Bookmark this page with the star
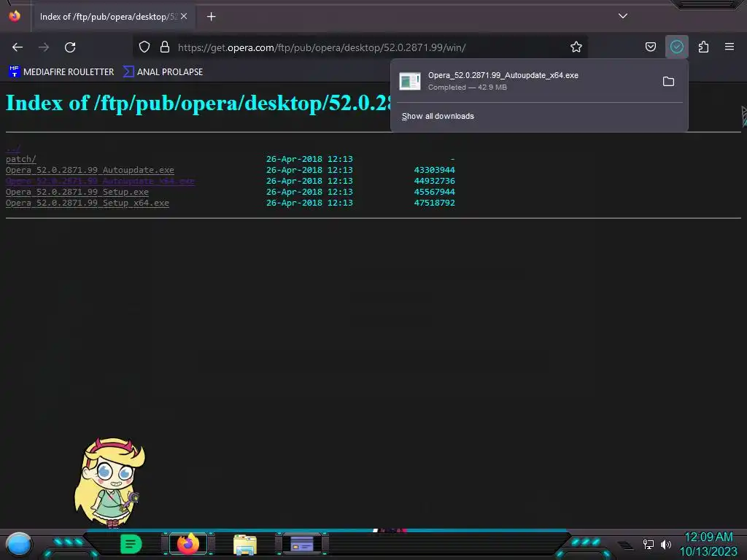 click(576, 47)
